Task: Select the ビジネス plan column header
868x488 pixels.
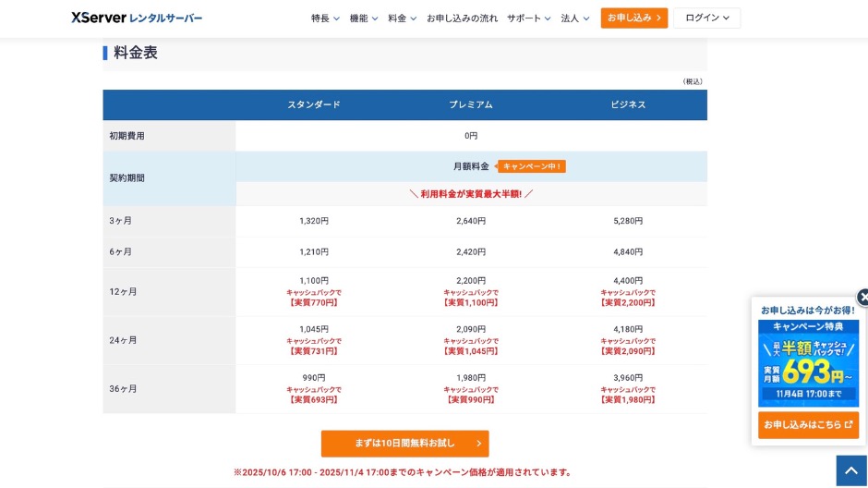Action: (x=628, y=104)
